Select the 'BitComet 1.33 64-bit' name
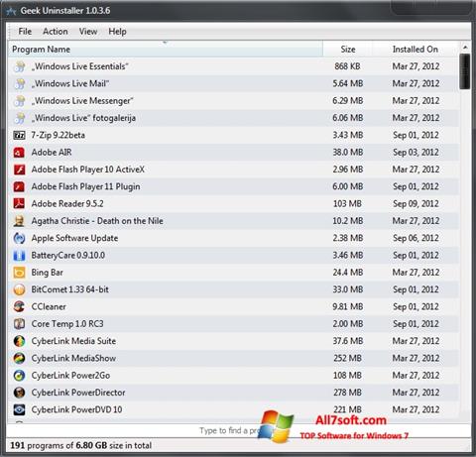This screenshot has height=457, width=476. click(70, 289)
